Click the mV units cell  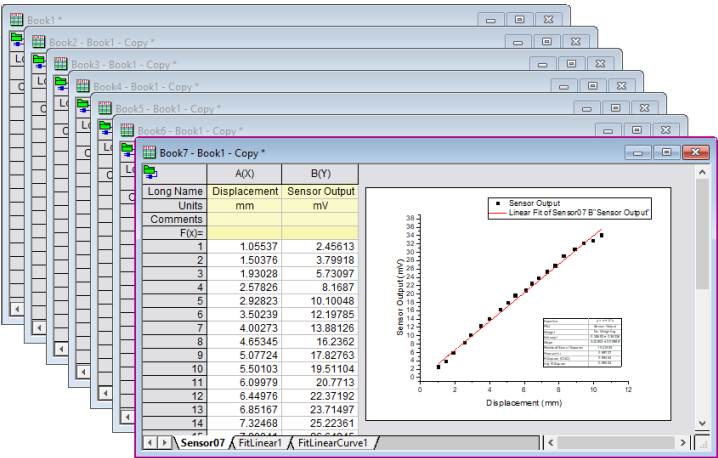click(320, 205)
